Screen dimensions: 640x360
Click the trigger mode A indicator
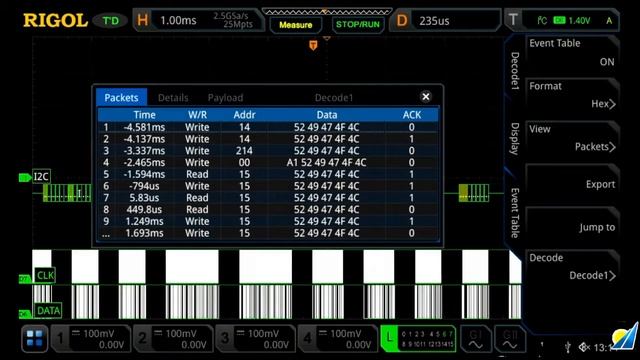pyautogui.click(x=609, y=20)
